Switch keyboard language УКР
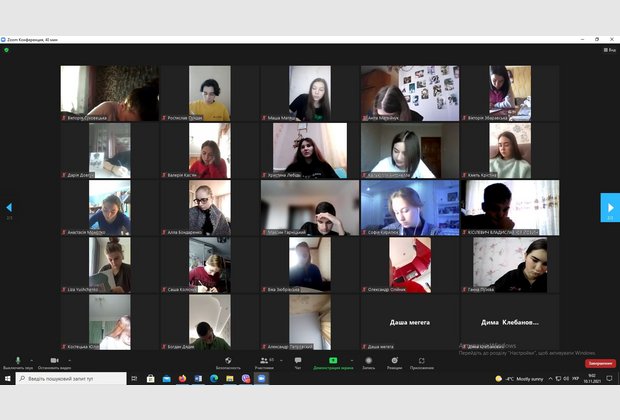 (575, 379)
